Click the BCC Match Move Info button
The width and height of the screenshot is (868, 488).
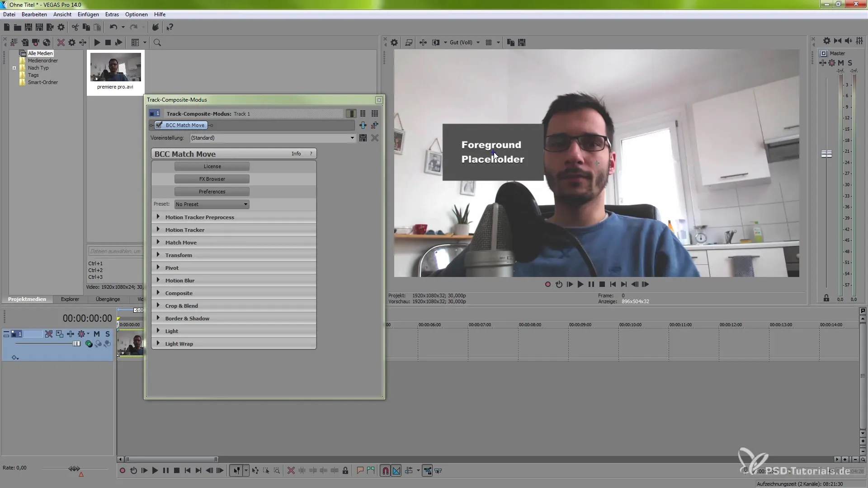(x=296, y=154)
